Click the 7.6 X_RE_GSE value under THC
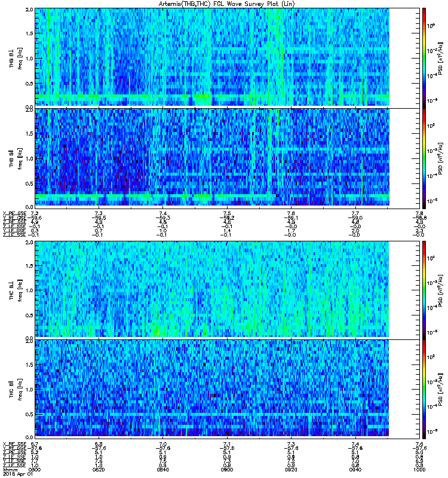The height and width of the screenshot is (478, 448). pos(419,444)
